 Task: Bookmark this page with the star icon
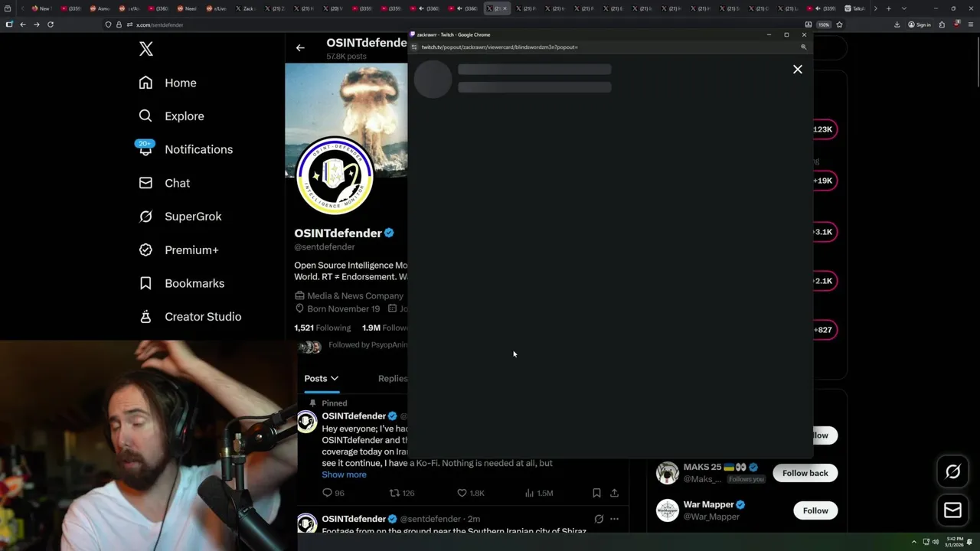(839, 24)
